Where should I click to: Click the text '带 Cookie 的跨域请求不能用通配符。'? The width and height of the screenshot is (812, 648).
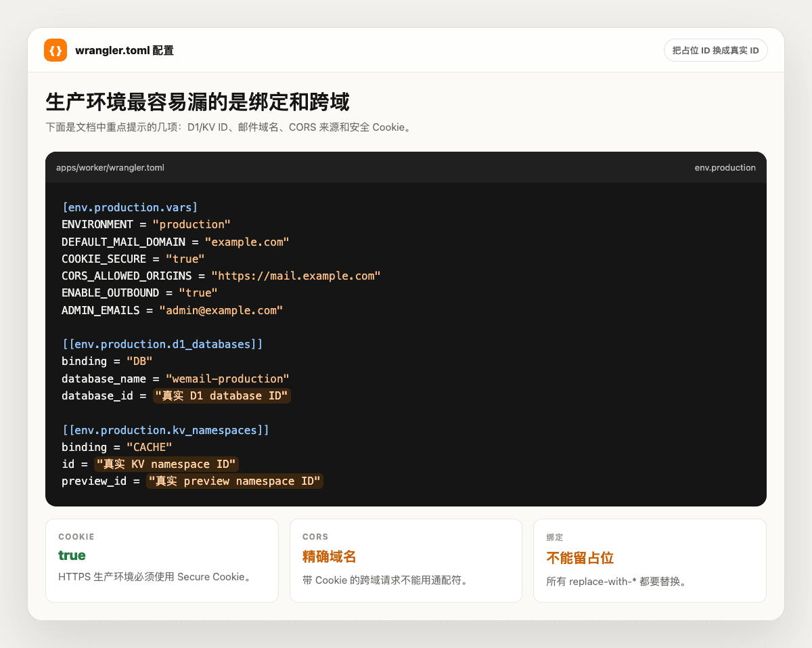385,580
